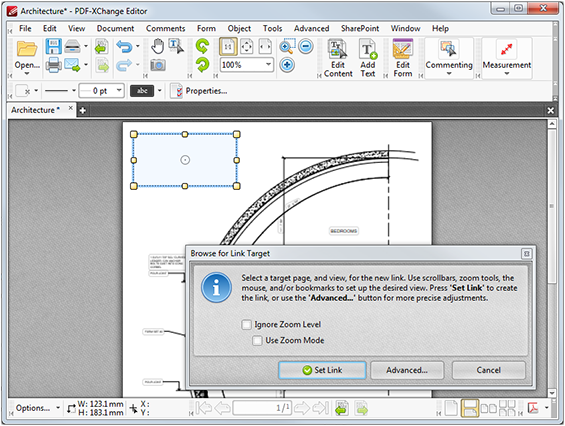Click the Undo arrow icon
Image resolution: width=565 pixels, height=426 pixels.
click(124, 46)
